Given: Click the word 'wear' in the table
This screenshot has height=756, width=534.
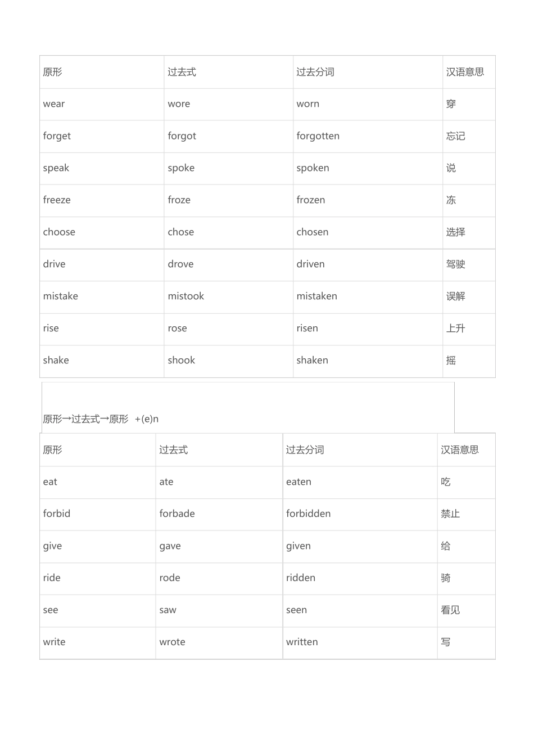Looking at the screenshot, I should coord(54,104).
